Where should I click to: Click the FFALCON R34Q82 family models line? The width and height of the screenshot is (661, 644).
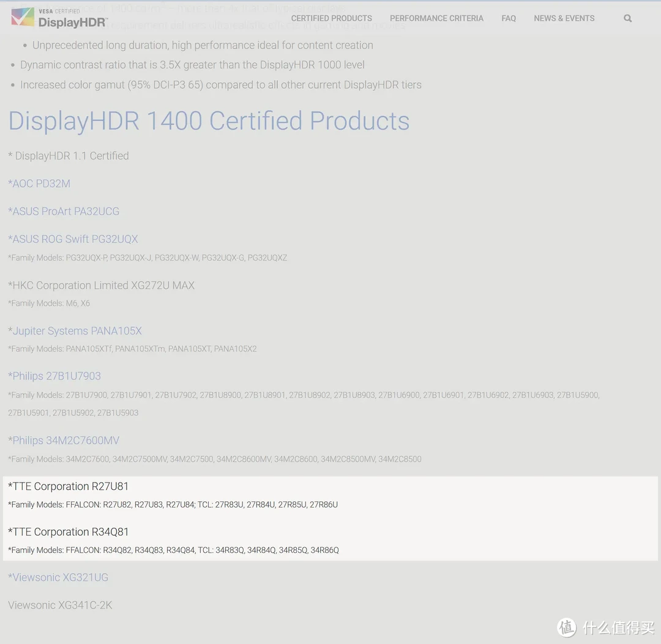[x=173, y=550]
